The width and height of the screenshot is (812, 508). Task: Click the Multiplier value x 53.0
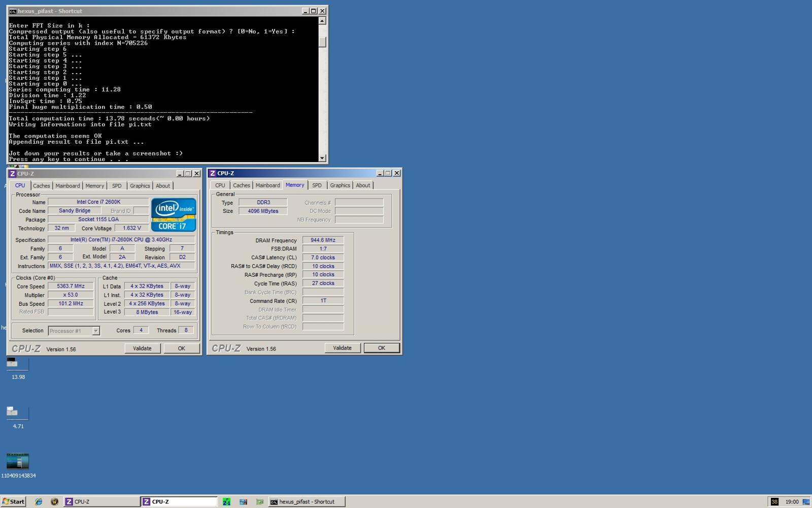click(71, 295)
